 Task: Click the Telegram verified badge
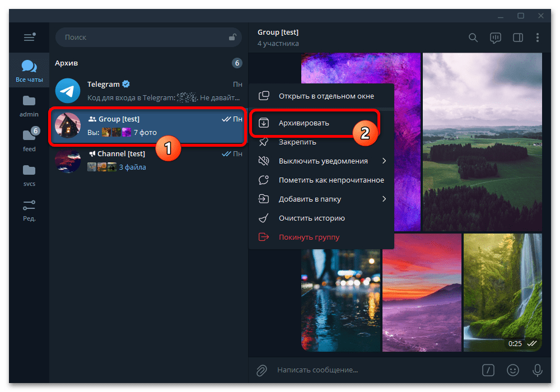tap(125, 84)
